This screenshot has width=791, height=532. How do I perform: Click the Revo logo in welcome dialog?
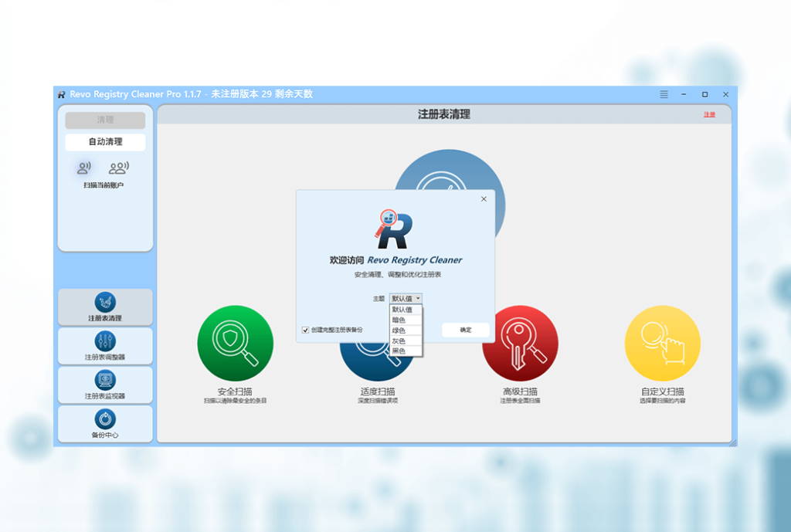(x=394, y=229)
